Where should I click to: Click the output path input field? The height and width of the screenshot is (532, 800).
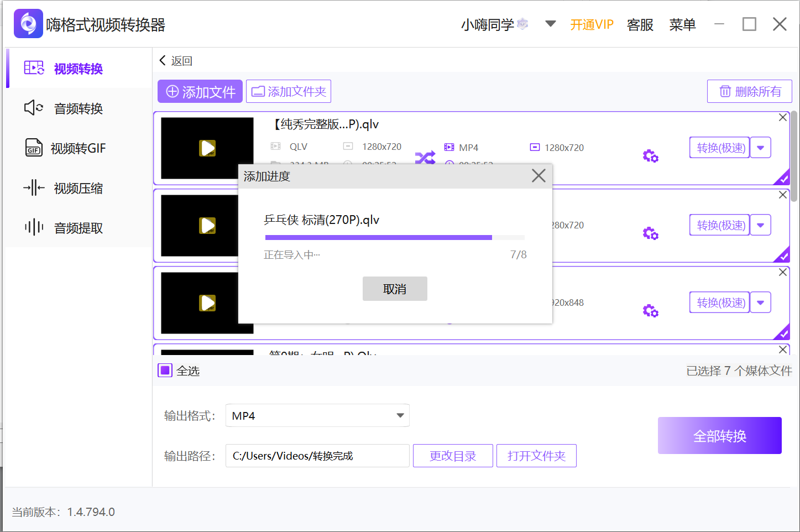coord(317,455)
